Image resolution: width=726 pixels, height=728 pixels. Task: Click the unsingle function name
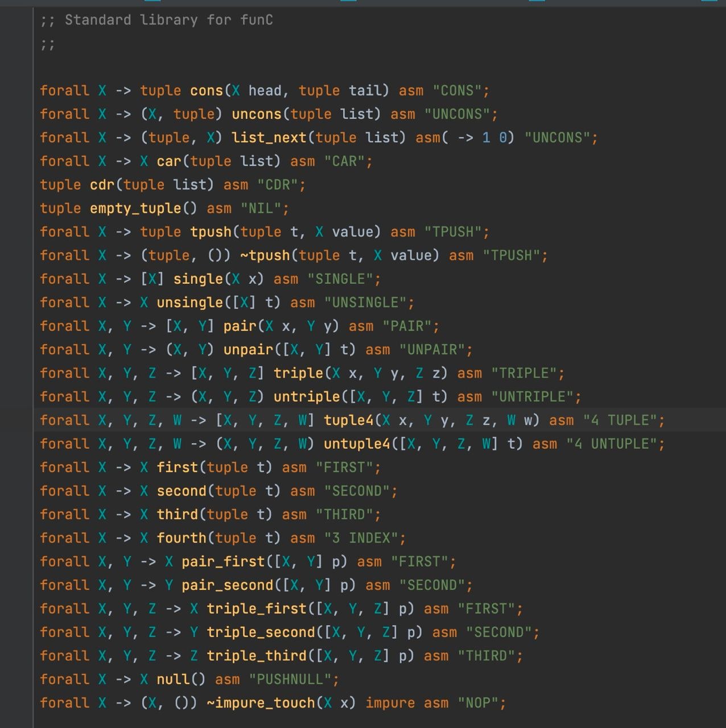190,303
